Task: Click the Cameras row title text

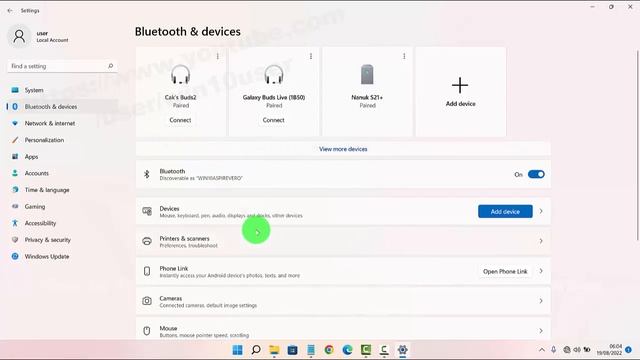Action: click(171, 298)
